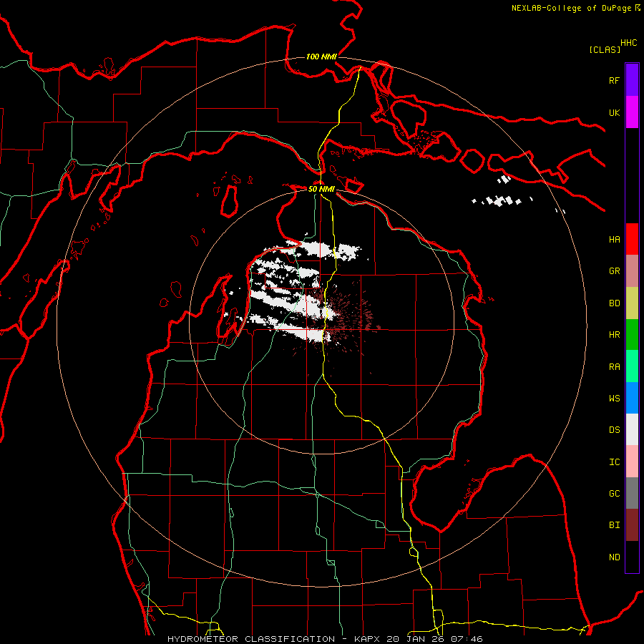Click the 'RA' legend label
Image resolution: width=644 pixels, height=644 pixels.
click(614, 367)
